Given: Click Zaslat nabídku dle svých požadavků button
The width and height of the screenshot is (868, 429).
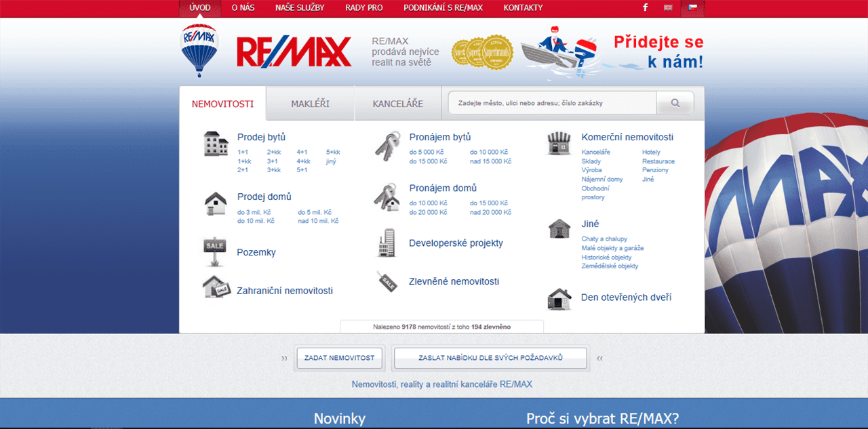Looking at the screenshot, I should coord(490,358).
